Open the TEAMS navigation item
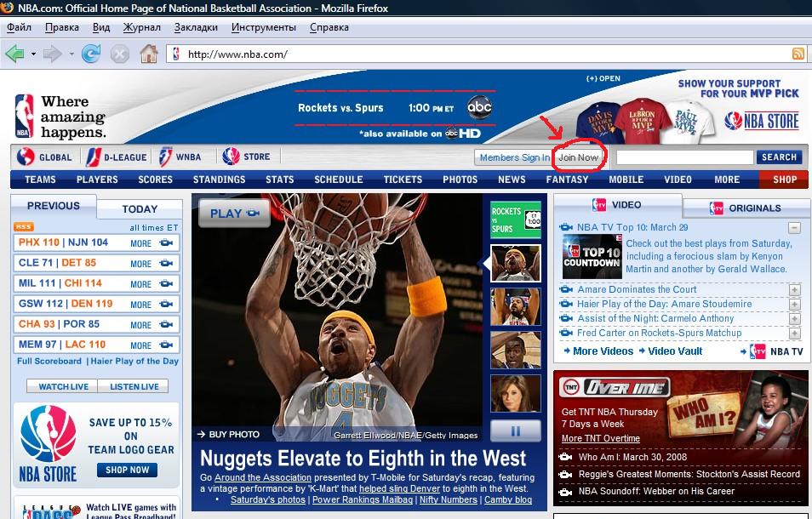812x519 pixels. click(x=40, y=180)
